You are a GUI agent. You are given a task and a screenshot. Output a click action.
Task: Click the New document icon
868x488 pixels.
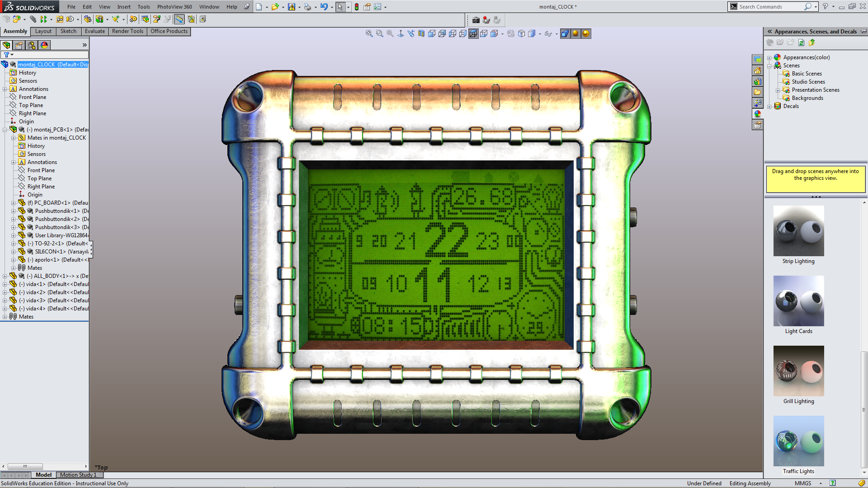tap(259, 7)
